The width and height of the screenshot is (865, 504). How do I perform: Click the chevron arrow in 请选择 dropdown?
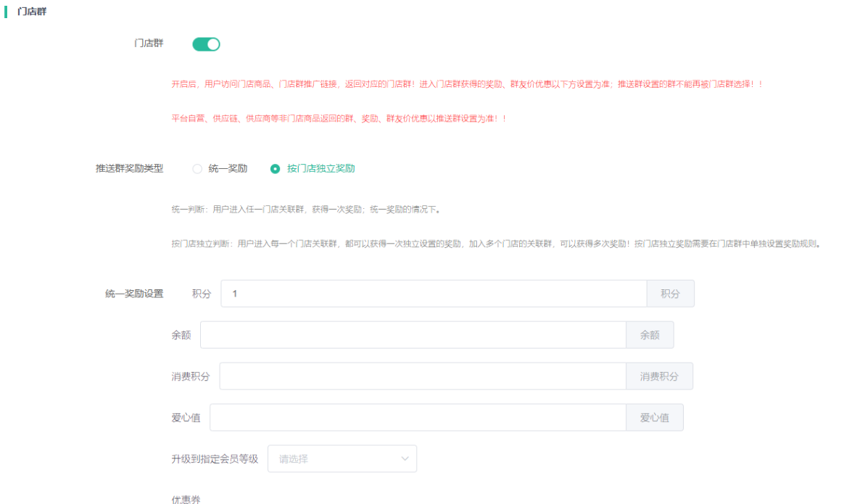click(405, 459)
